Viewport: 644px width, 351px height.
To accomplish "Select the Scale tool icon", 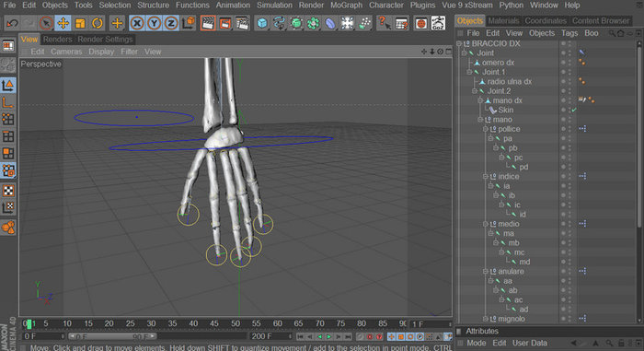I will (80, 23).
